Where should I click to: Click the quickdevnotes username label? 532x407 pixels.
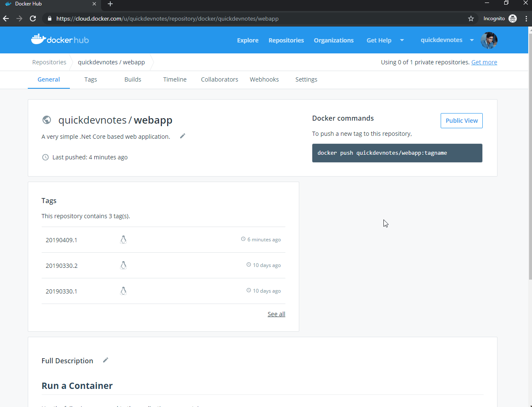click(x=442, y=40)
